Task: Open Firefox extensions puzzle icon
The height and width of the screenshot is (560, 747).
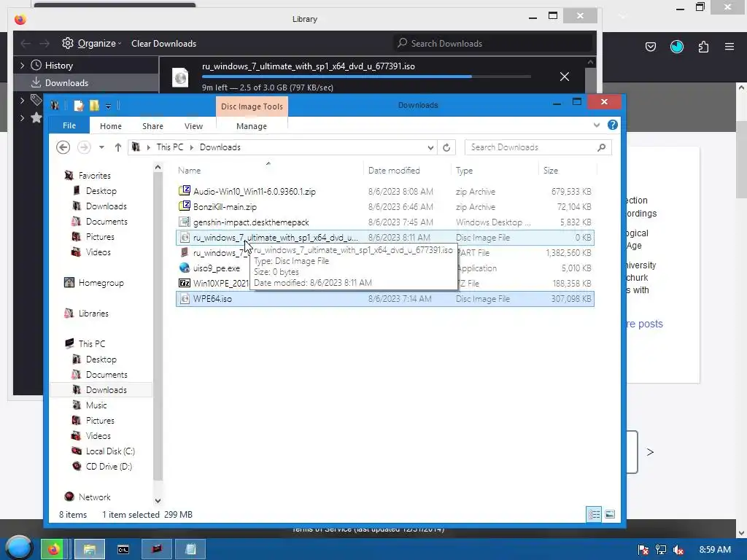Action: pos(703,47)
